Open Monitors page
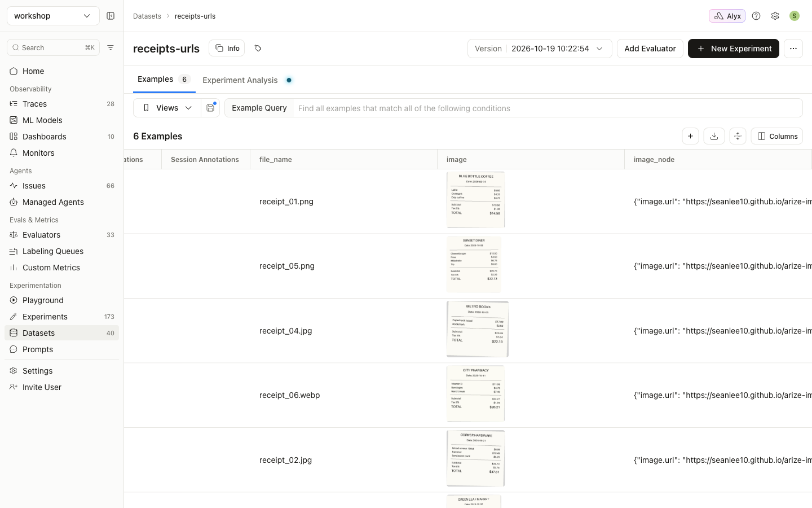Viewport: 812px width, 508px height. pyautogui.click(x=62, y=153)
